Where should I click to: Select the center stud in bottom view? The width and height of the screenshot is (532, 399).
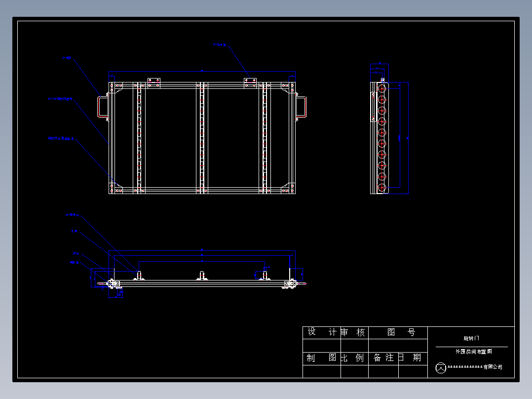[x=202, y=276]
